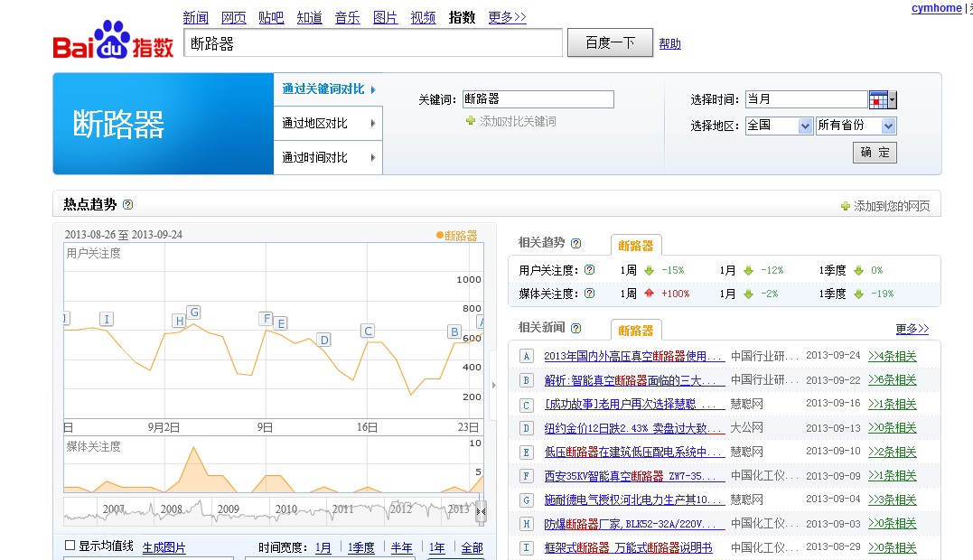Open 更多>> in top navigation
The height and width of the screenshot is (560, 973).
click(x=507, y=17)
